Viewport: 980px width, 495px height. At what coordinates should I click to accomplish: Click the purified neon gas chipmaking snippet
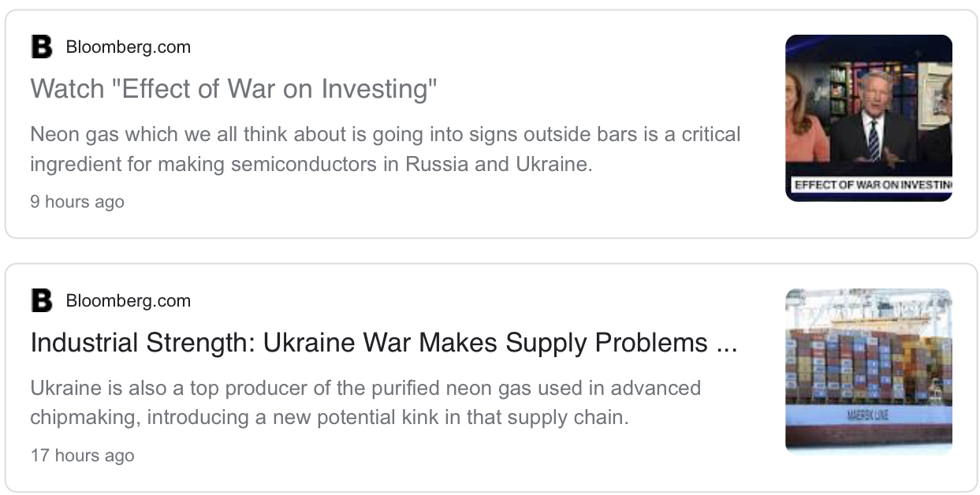tap(365, 403)
